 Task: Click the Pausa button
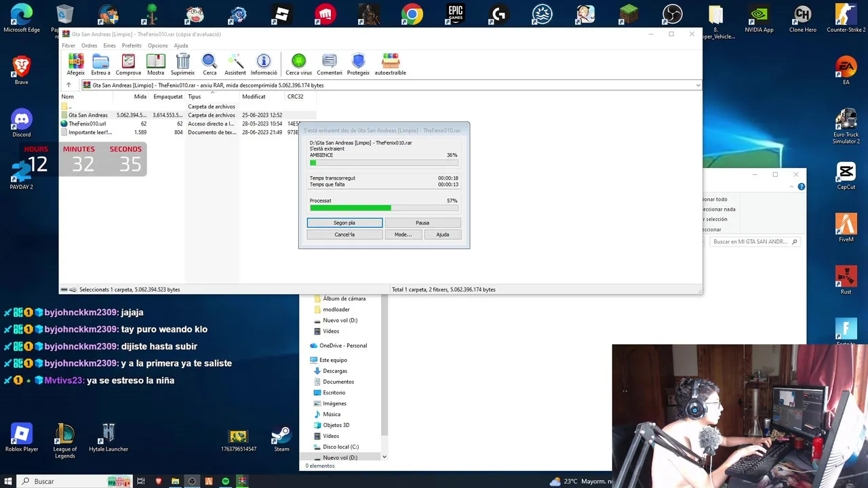[x=422, y=222]
